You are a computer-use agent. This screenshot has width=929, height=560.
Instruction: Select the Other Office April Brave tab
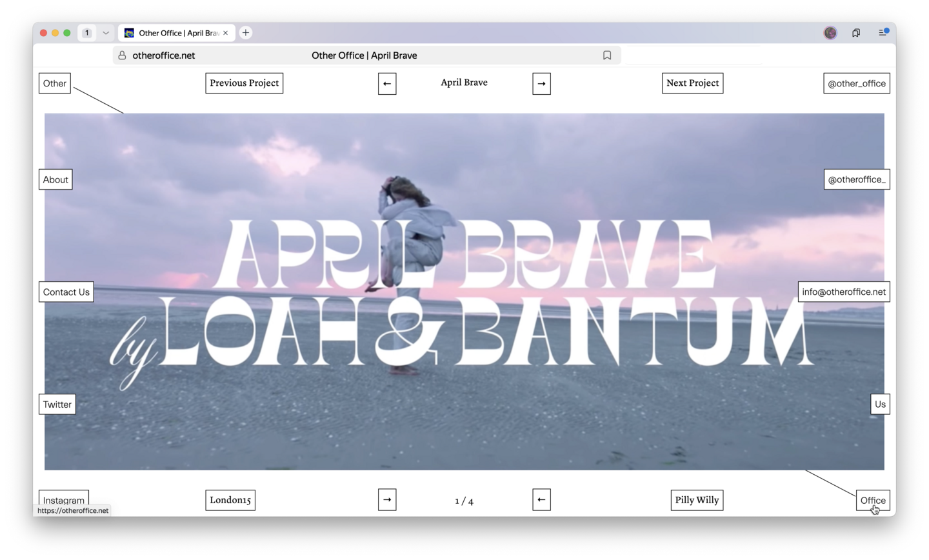(x=174, y=33)
